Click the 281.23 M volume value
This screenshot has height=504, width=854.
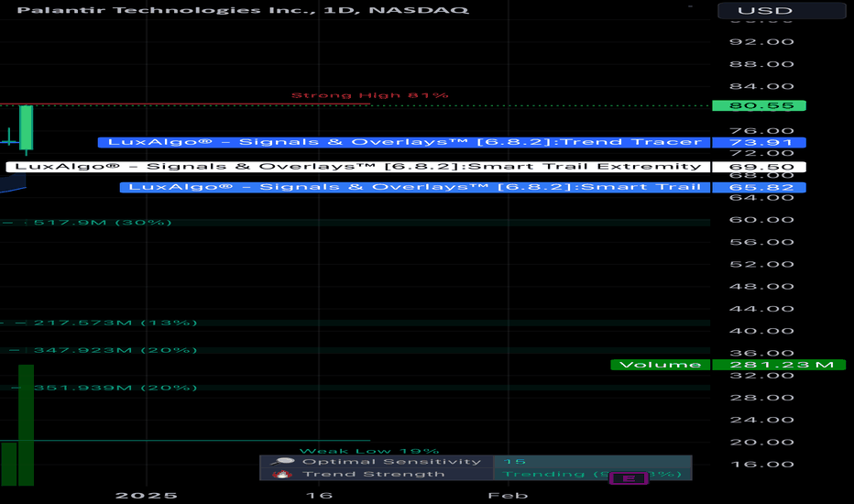pos(779,365)
